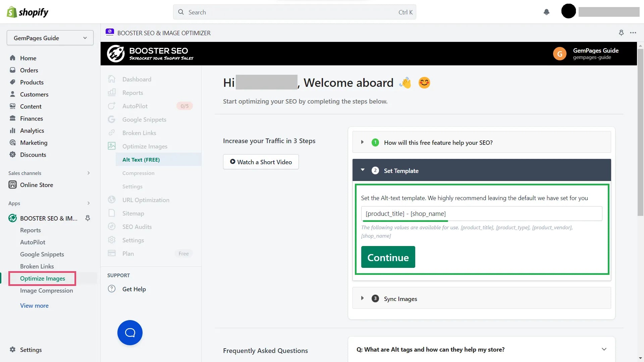This screenshot has height=362, width=644.
Task: Click the Booster Settings gear icon
Action: (x=112, y=240)
